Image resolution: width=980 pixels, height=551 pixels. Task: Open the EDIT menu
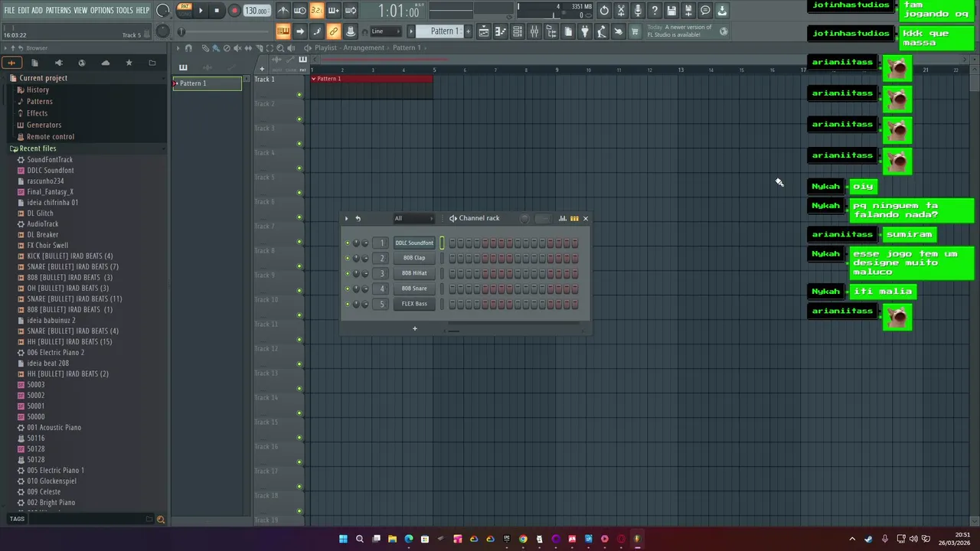coord(24,10)
